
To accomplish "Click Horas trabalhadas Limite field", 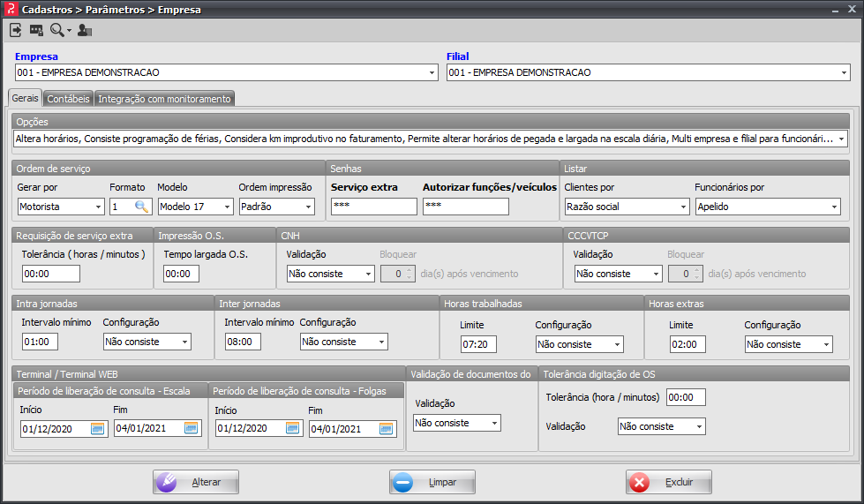I will [478, 344].
